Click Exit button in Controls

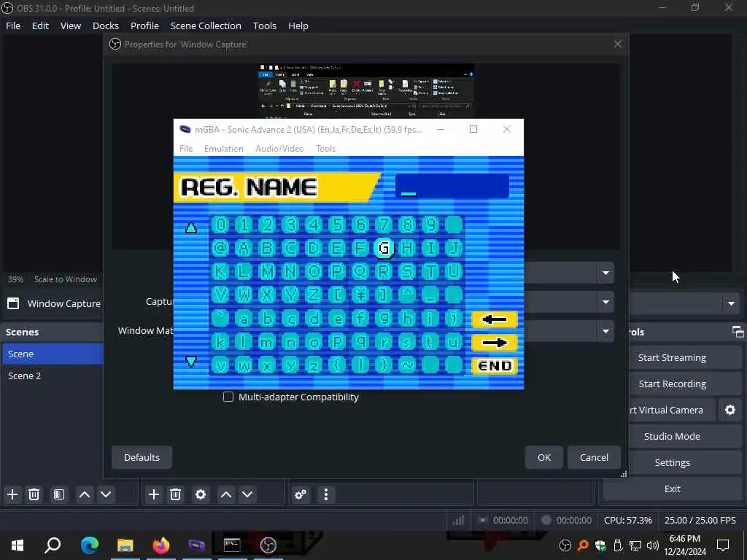point(672,489)
